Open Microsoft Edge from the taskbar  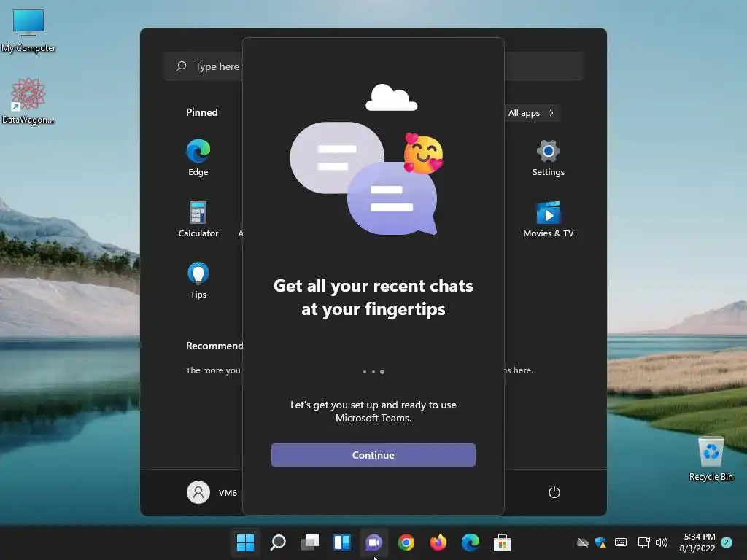click(x=471, y=542)
